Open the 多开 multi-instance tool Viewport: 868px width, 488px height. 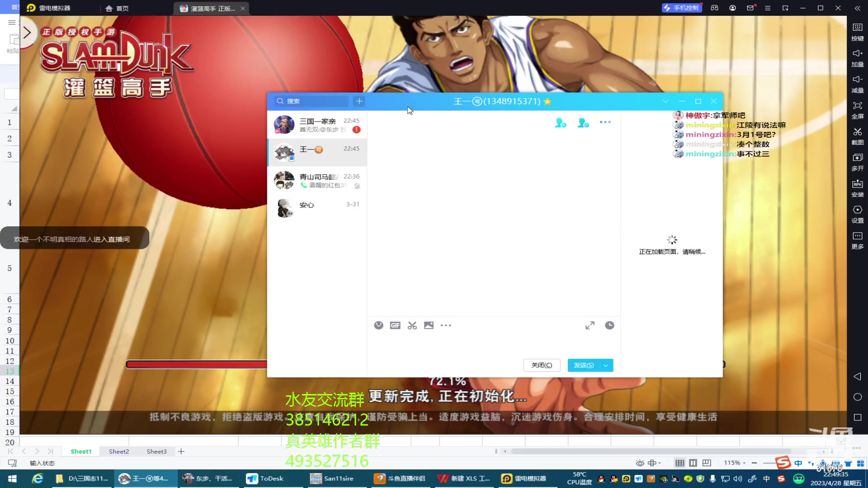(x=857, y=162)
